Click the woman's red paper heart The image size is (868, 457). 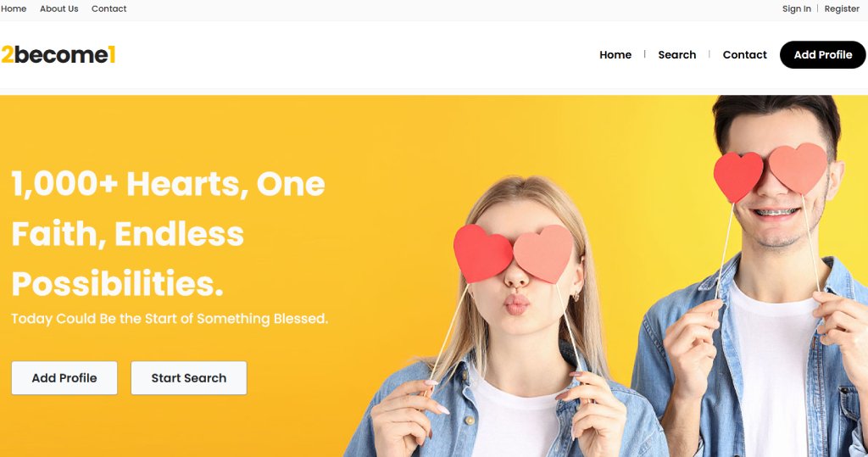[482, 253]
